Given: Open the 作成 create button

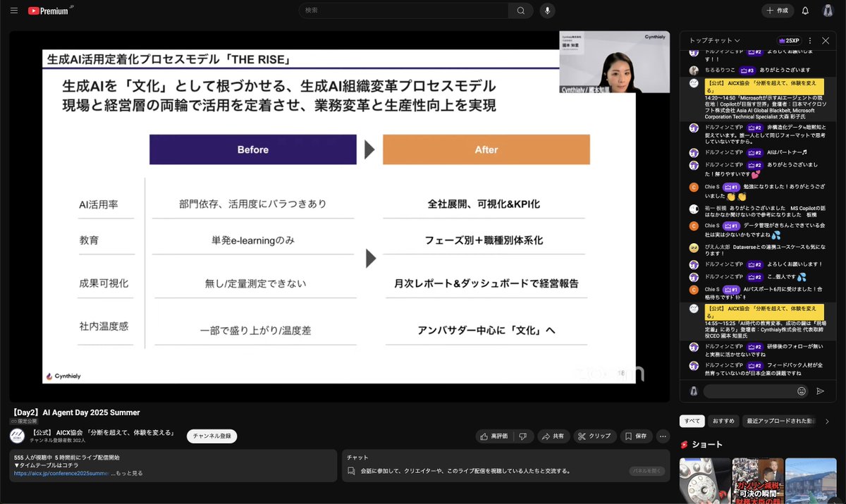Looking at the screenshot, I should point(778,11).
